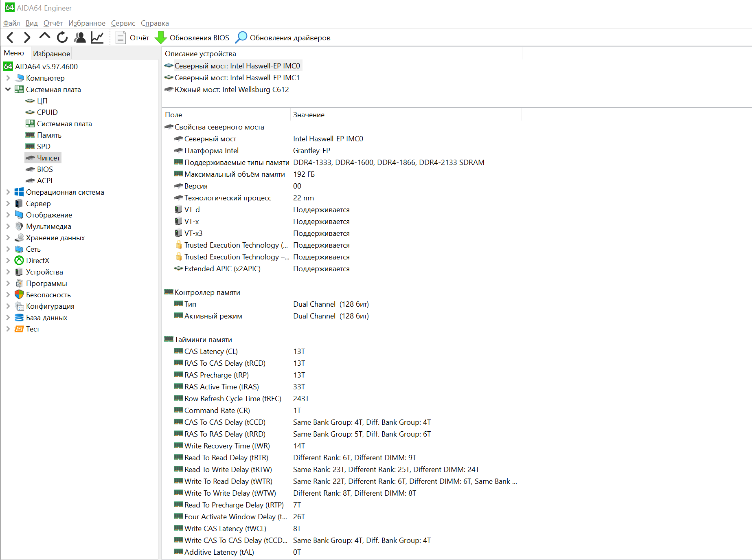Click the Forward navigation arrow
The width and height of the screenshot is (752, 560).
point(27,37)
